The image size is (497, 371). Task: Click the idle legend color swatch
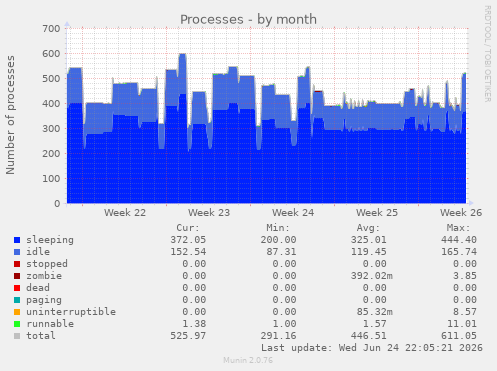click(17, 252)
